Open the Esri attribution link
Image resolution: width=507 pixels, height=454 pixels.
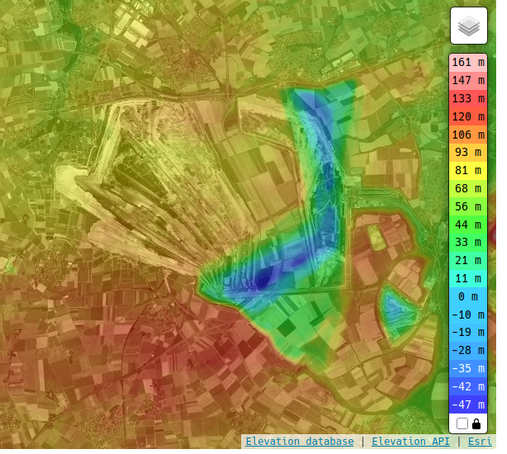[x=480, y=441]
